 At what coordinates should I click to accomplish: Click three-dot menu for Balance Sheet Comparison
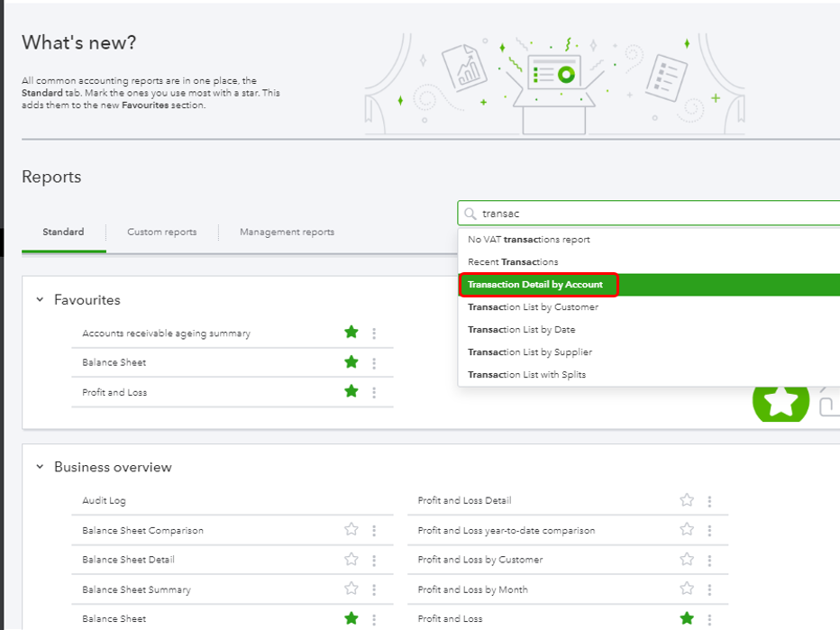[374, 531]
